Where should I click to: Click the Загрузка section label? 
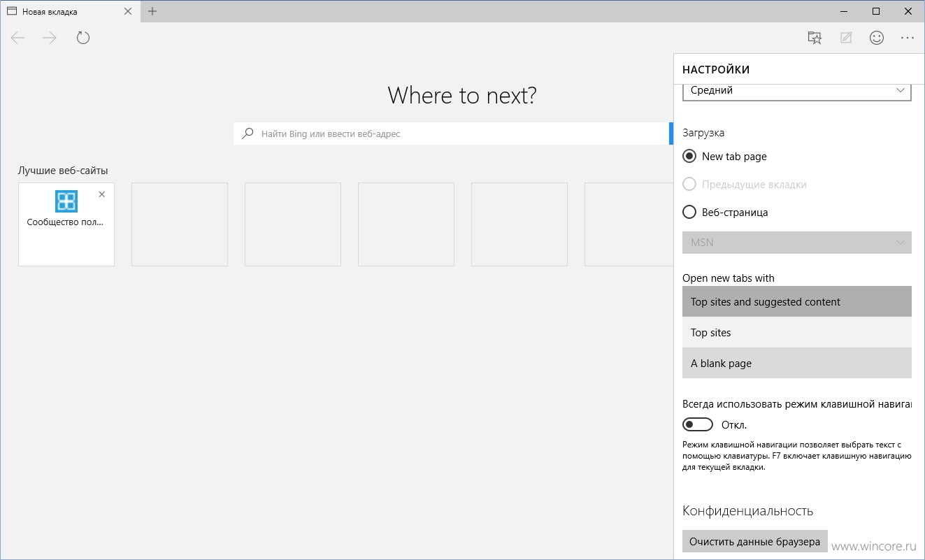click(x=703, y=133)
